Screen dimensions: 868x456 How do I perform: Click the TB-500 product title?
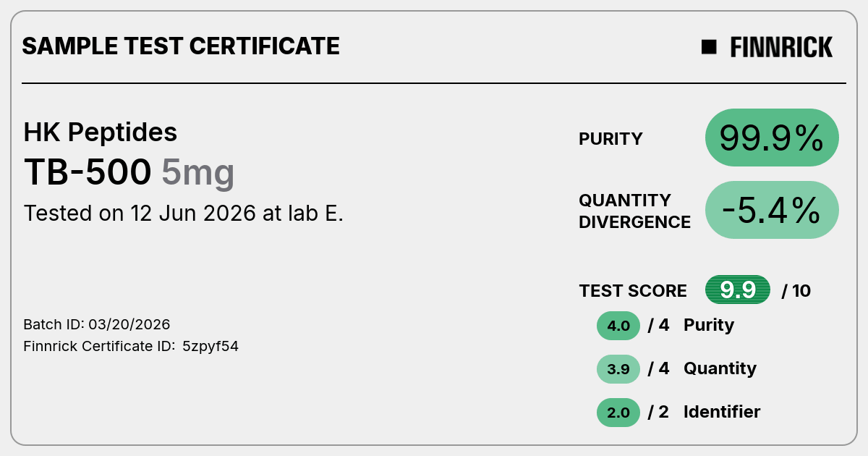point(88,172)
